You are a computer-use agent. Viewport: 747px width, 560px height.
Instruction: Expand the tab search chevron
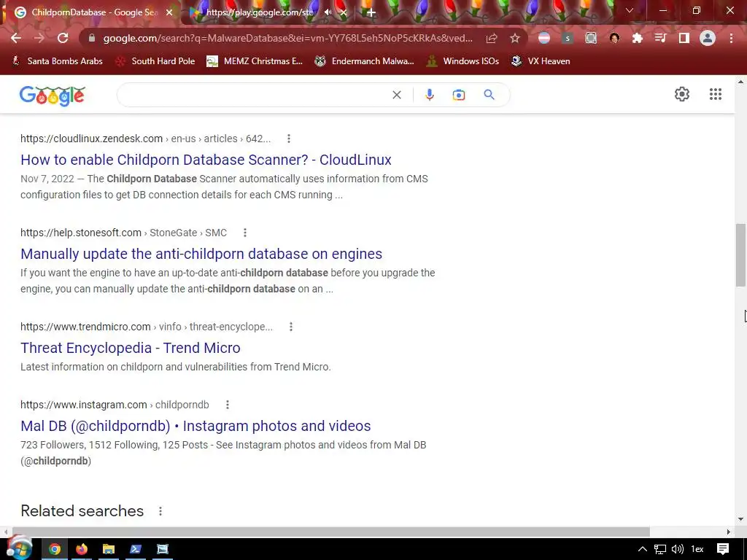[x=630, y=10]
